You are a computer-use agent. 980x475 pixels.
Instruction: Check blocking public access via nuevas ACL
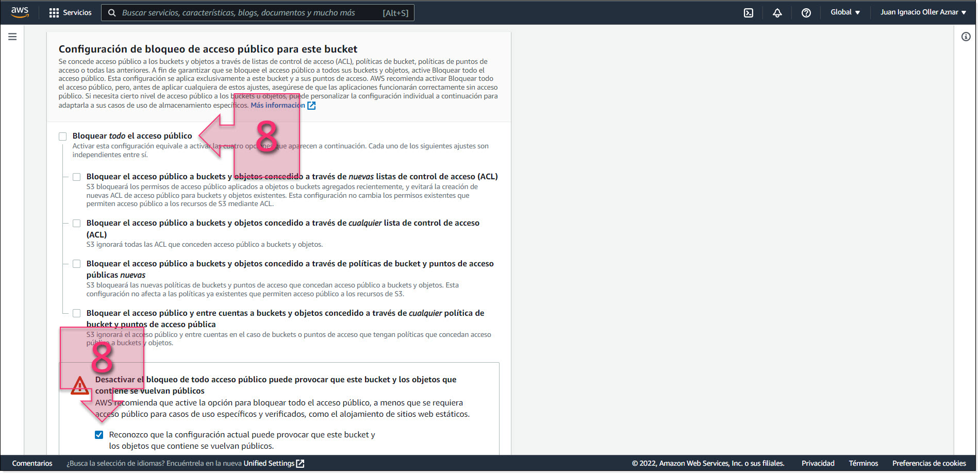coord(76,177)
